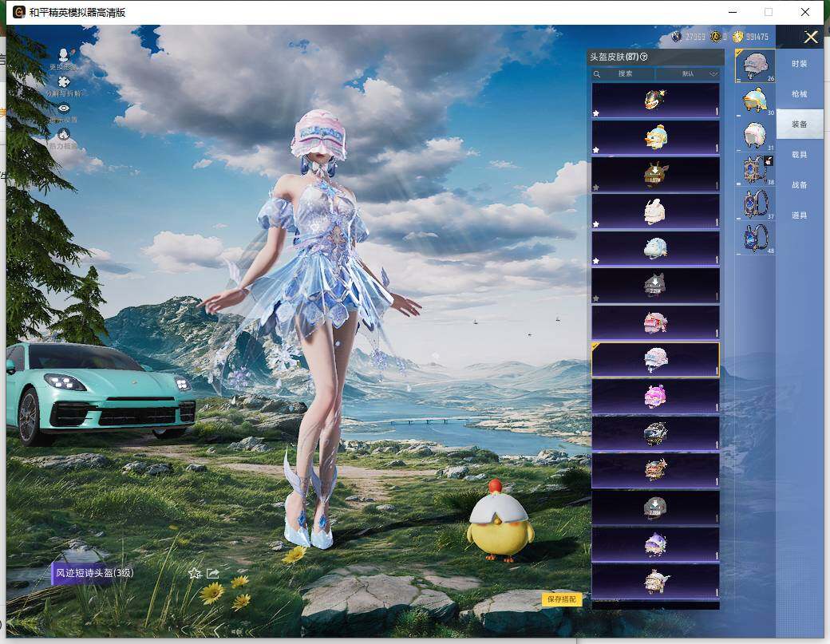
Task: Click the fourth circular left-sidebar icon
Action: (x=64, y=134)
